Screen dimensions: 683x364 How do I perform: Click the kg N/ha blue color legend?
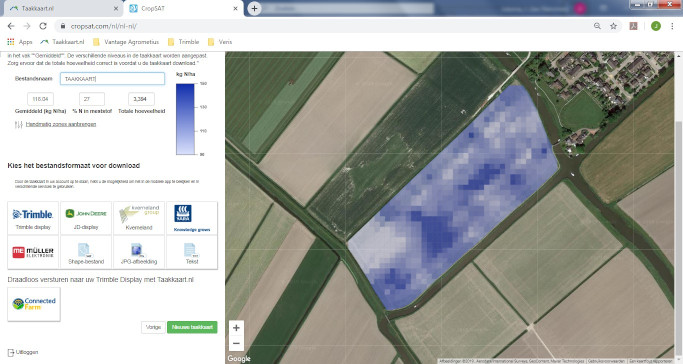tap(185, 119)
